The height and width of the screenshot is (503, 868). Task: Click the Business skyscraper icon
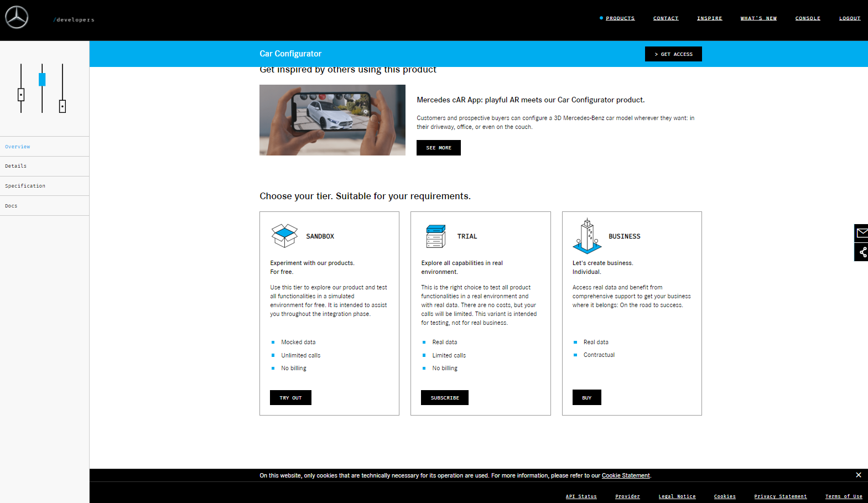[x=587, y=236]
